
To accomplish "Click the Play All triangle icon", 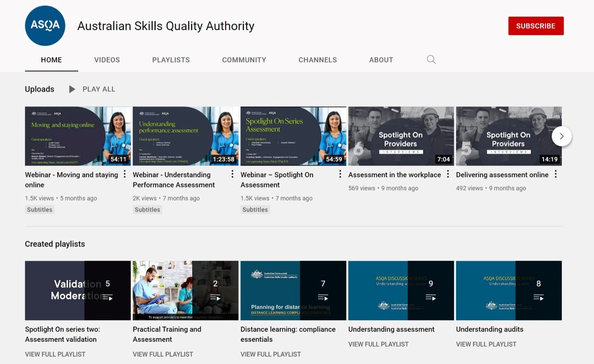I will [x=72, y=89].
